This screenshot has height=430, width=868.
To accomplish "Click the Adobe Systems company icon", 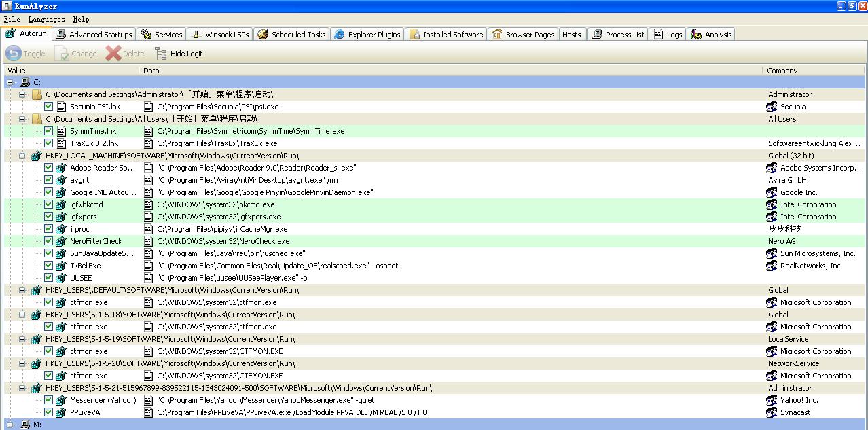I will [772, 168].
